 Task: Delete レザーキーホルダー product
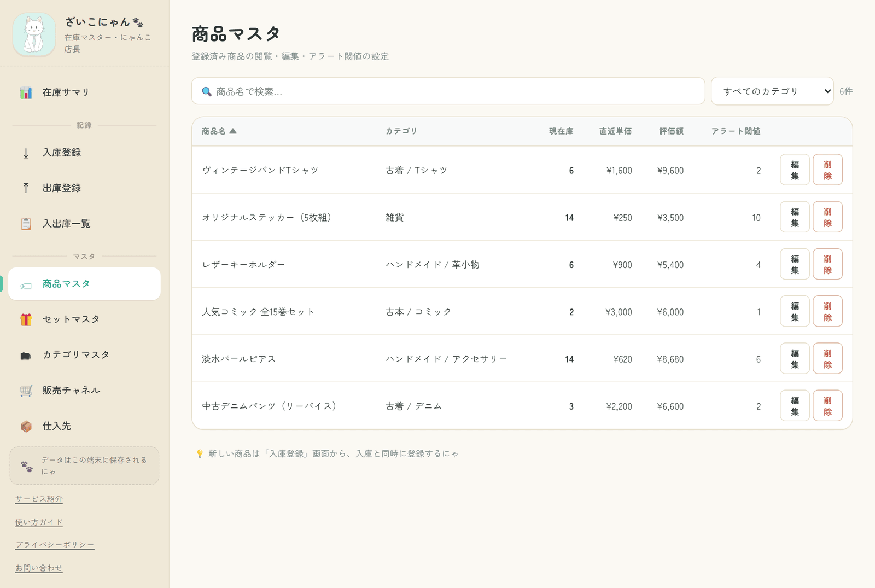pos(827,264)
